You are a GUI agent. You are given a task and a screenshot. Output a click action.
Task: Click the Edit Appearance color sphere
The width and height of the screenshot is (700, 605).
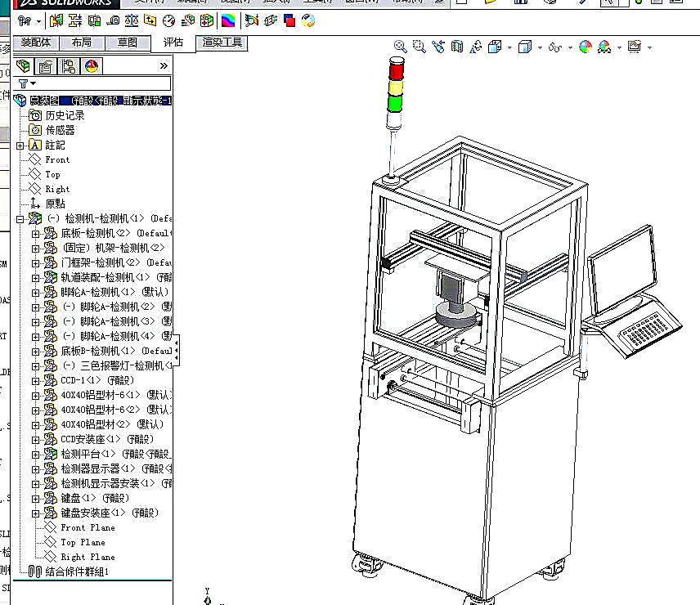(586, 47)
